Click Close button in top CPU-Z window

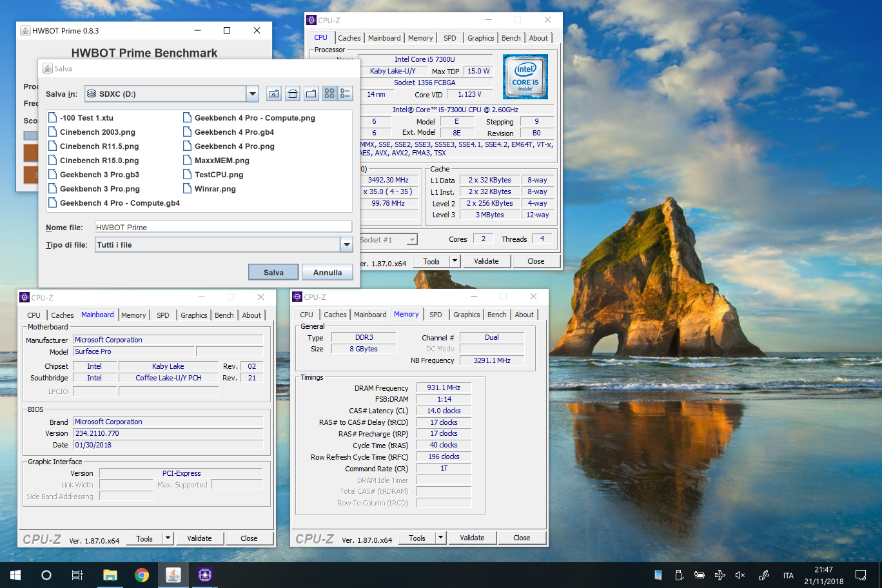[536, 261]
